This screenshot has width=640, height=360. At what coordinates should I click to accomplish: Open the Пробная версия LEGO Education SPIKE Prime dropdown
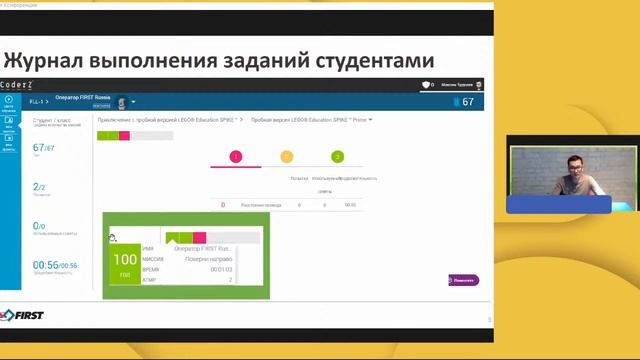311,120
